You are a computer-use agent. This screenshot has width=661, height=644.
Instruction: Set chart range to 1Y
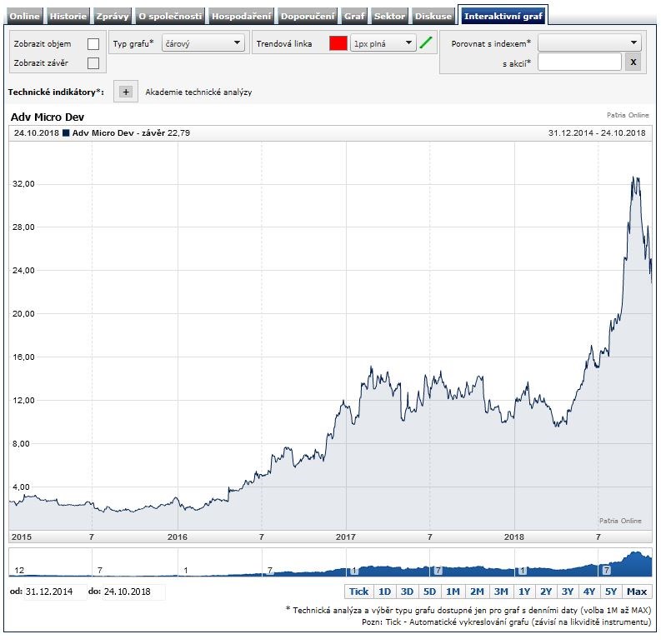pyautogui.click(x=523, y=592)
